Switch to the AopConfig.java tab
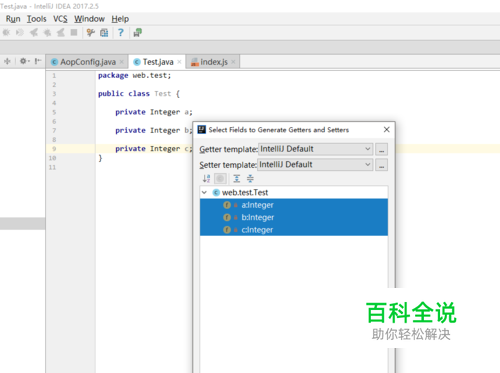 [x=88, y=62]
